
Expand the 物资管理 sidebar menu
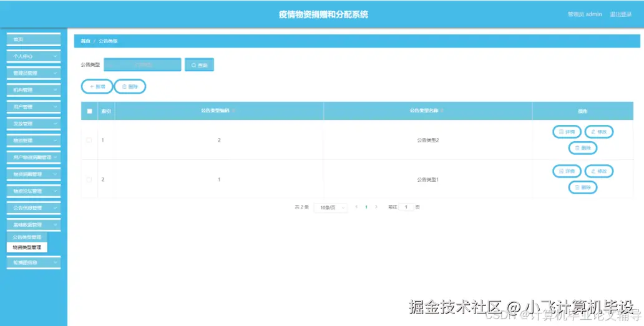(34, 141)
